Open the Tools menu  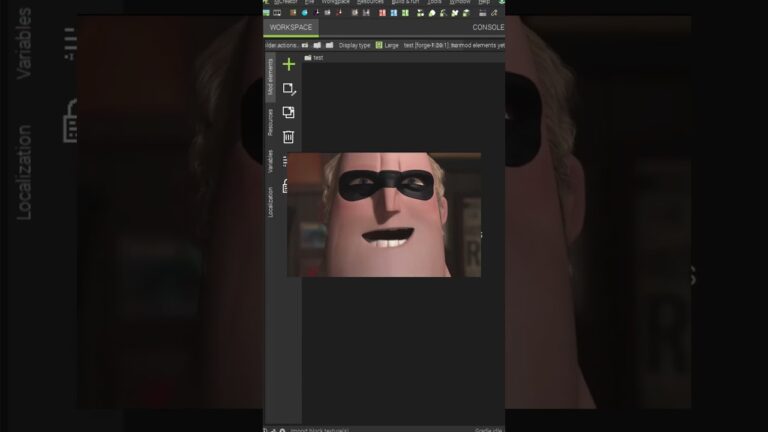(434, 2)
